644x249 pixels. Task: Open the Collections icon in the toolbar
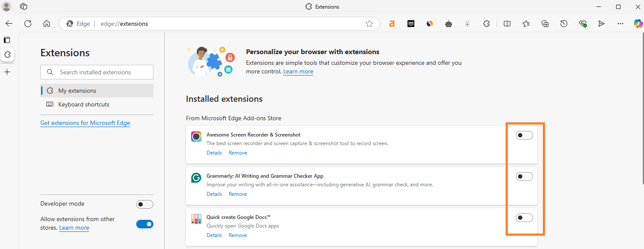pos(545,24)
